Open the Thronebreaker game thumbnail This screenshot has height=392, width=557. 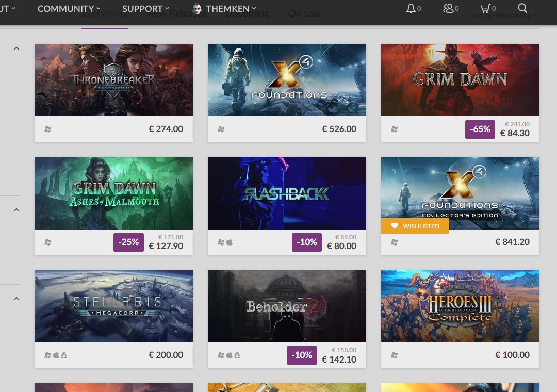(x=113, y=80)
